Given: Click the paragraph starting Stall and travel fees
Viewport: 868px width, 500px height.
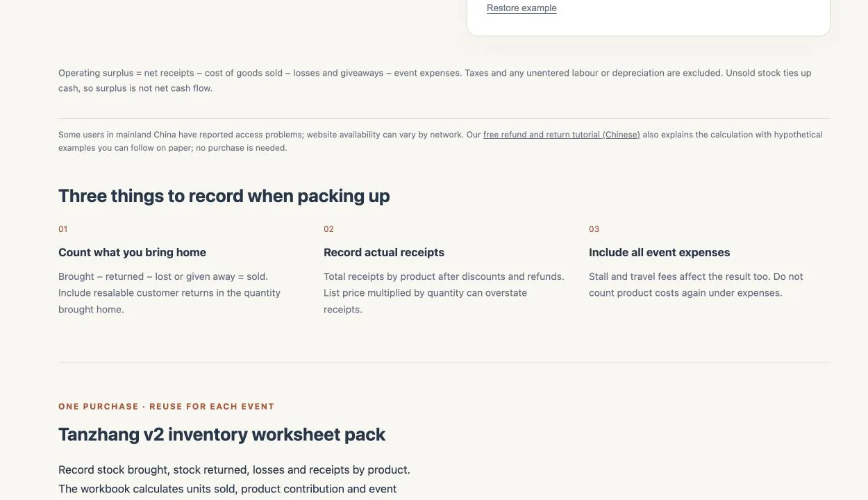Looking at the screenshot, I should (x=696, y=285).
